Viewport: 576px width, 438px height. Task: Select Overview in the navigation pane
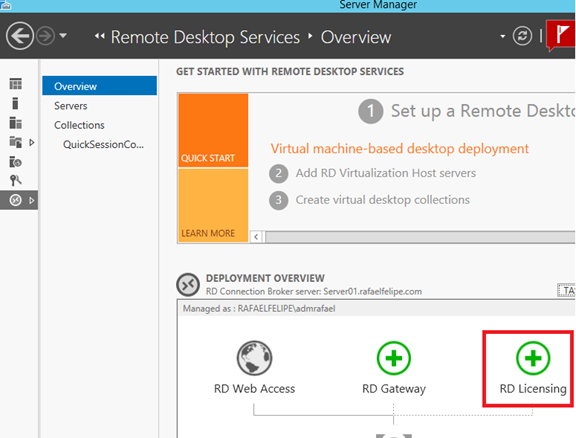pos(100,86)
